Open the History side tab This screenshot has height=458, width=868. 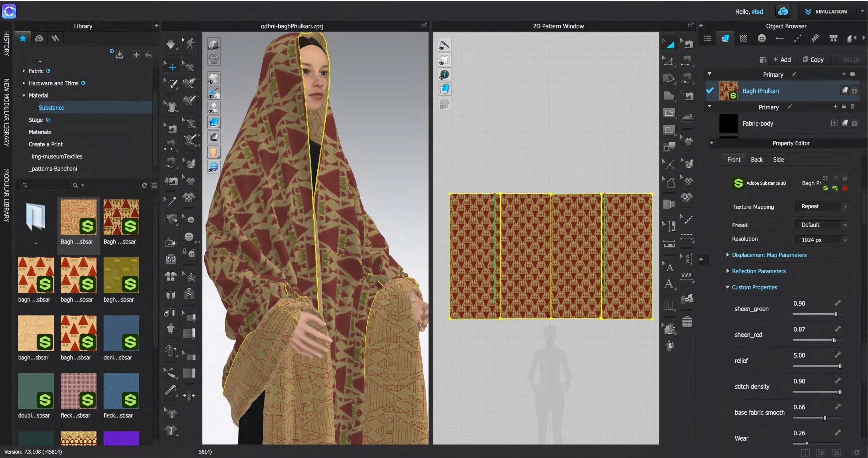(x=6, y=43)
